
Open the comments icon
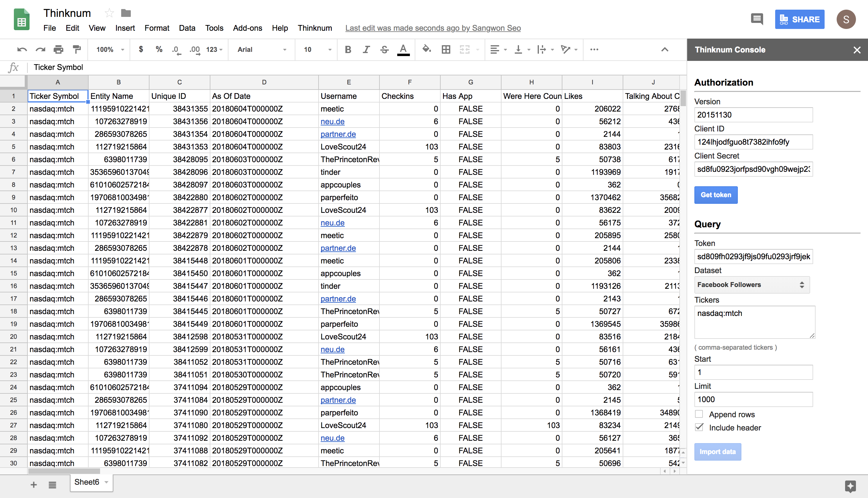click(x=757, y=19)
